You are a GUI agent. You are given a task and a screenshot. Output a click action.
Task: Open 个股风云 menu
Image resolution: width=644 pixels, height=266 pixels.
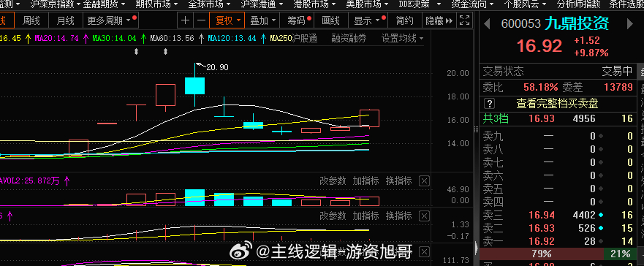(526, 4)
